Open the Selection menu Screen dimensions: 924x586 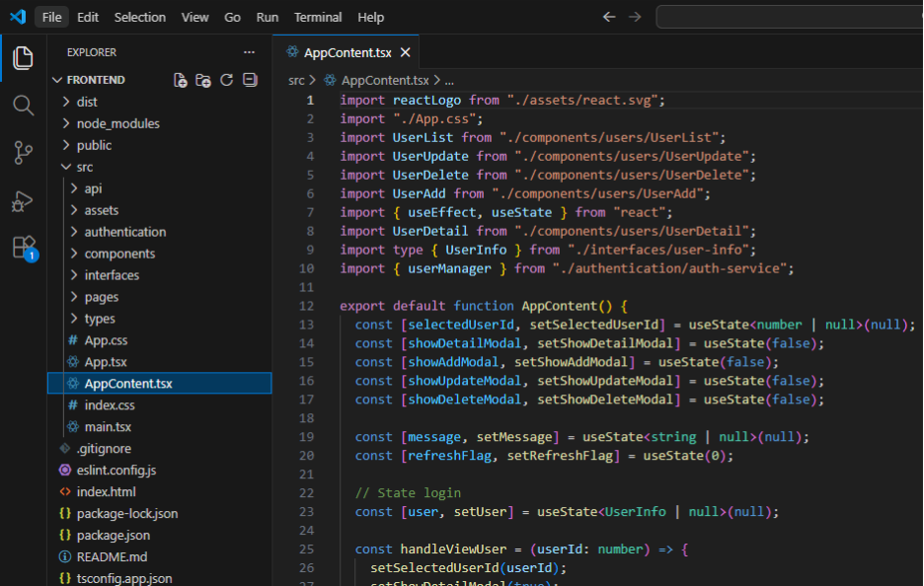(140, 17)
